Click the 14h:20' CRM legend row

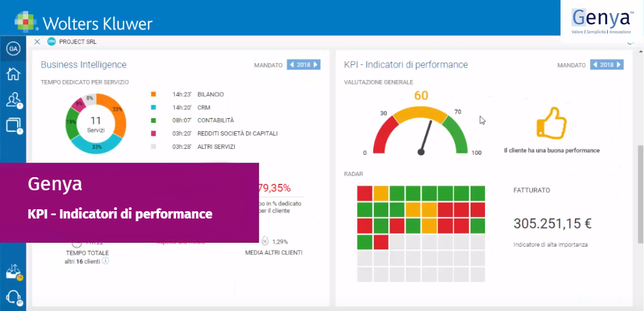pos(181,108)
